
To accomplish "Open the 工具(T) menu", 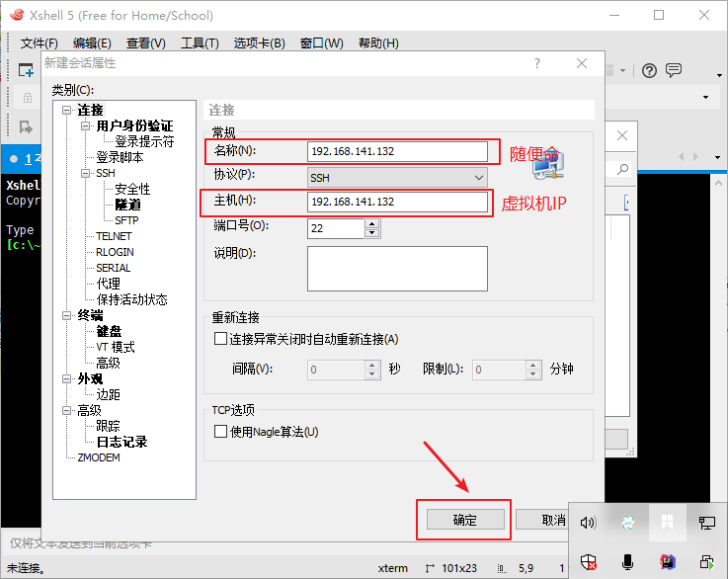I will click(199, 42).
